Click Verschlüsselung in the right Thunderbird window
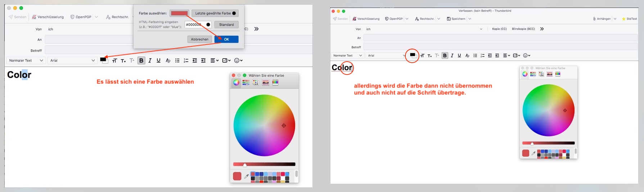Screen dimensions: 644x192 tap(366, 19)
